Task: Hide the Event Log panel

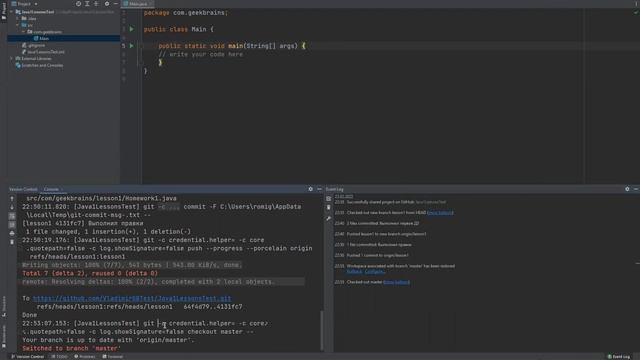Action: [x=636, y=189]
